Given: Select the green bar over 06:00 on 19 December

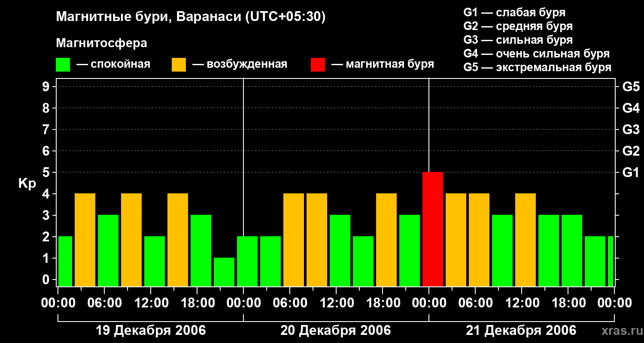Looking at the screenshot, I should pos(108,250).
